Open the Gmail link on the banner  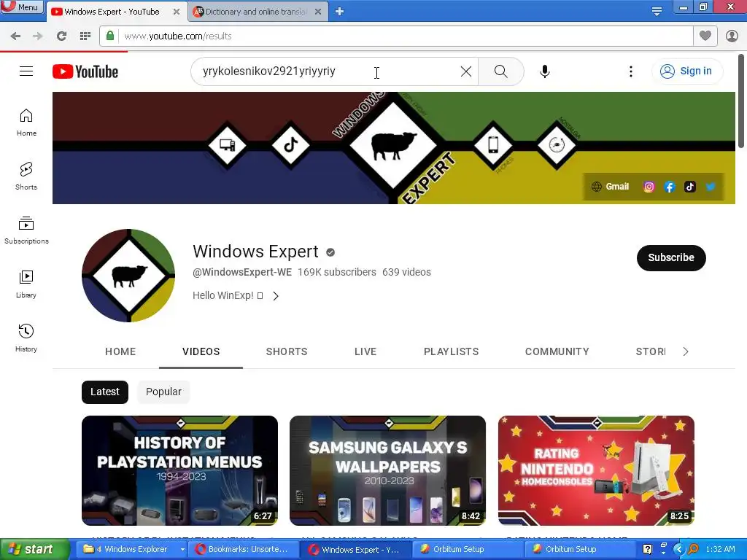click(x=611, y=187)
